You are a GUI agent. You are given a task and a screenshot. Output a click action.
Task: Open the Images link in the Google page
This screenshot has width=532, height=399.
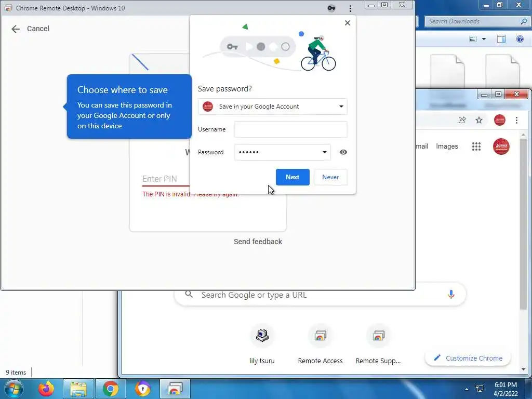[x=446, y=146]
